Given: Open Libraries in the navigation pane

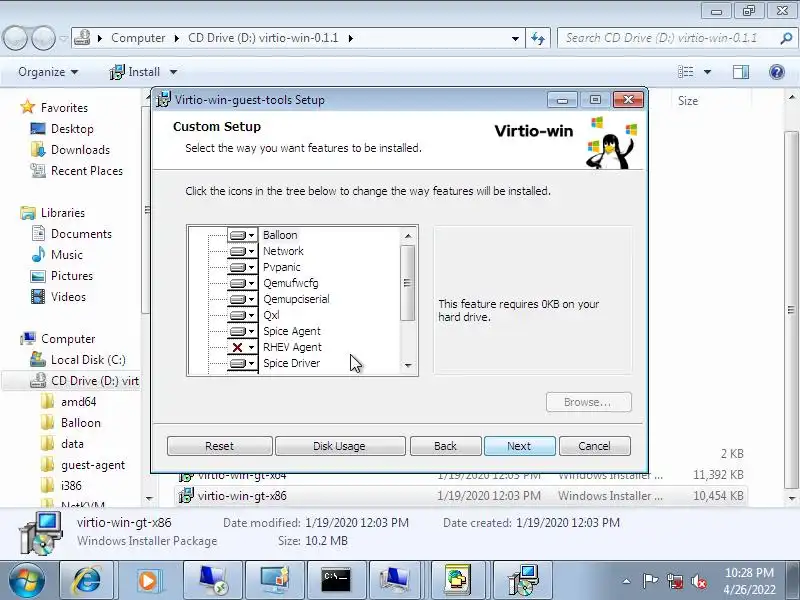Looking at the screenshot, I should click(x=62, y=213).
